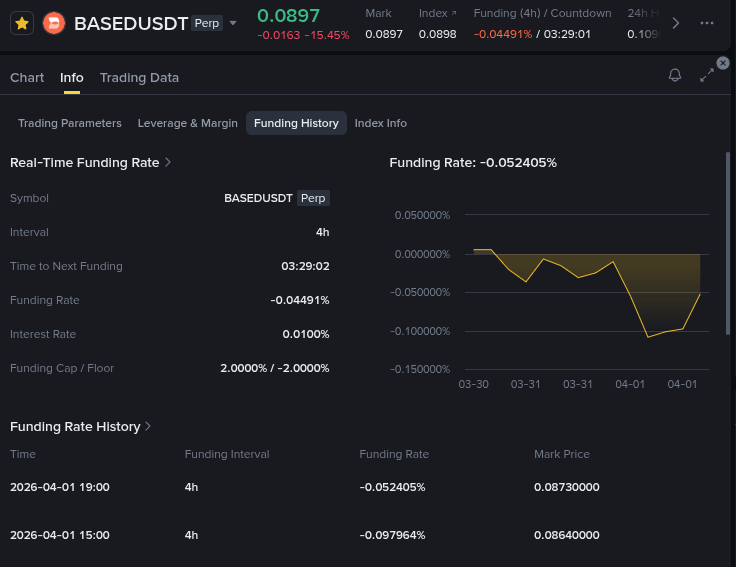Image resolution: width=736 pixels, height=567 pixels.
Task: Open the price alert bell icon
Action: pos(675,76)
